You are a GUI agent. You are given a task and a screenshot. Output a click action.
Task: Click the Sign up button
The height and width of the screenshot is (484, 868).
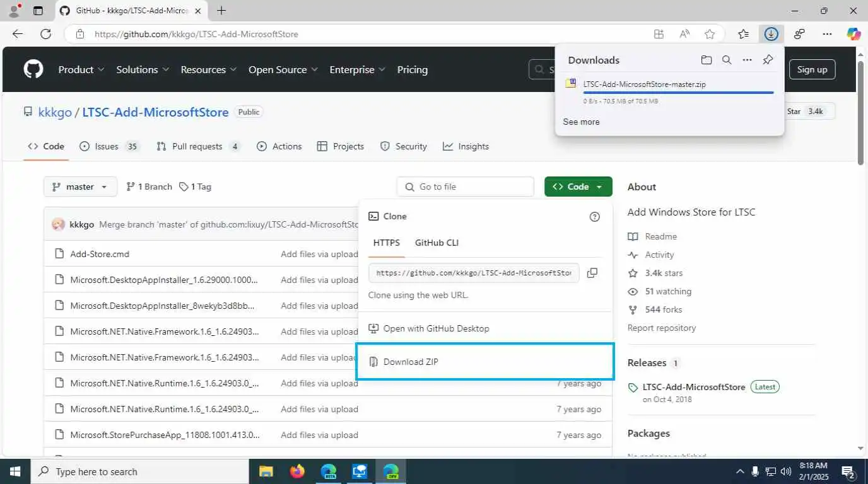tap(812, 69)
